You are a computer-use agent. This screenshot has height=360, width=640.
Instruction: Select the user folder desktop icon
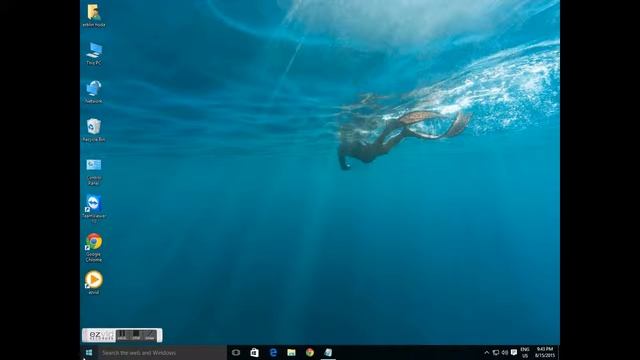point(94,15)
